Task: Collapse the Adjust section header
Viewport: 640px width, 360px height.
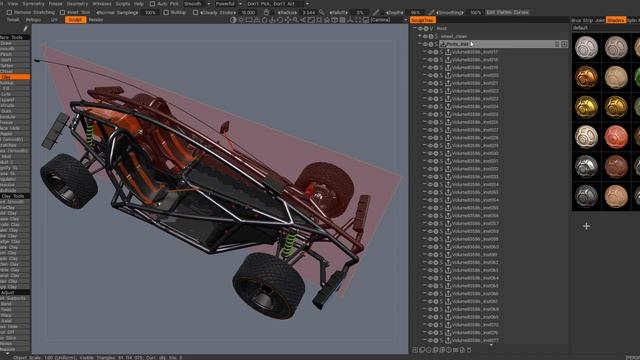Action: (15, 292)
